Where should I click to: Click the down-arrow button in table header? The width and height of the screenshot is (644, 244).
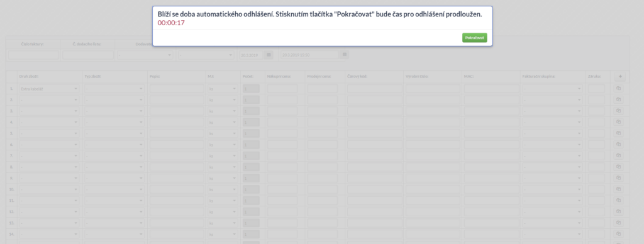(620, 76)
